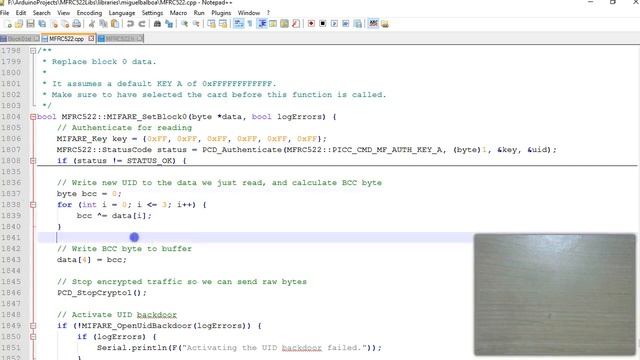Click the Close document toolbar icon

(54, 24)
